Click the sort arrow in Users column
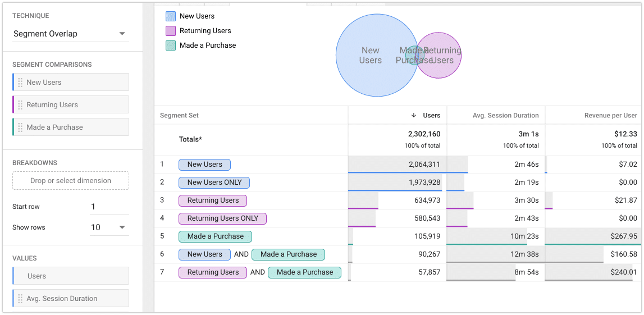 pyautogui.click(x=414, y=115)
